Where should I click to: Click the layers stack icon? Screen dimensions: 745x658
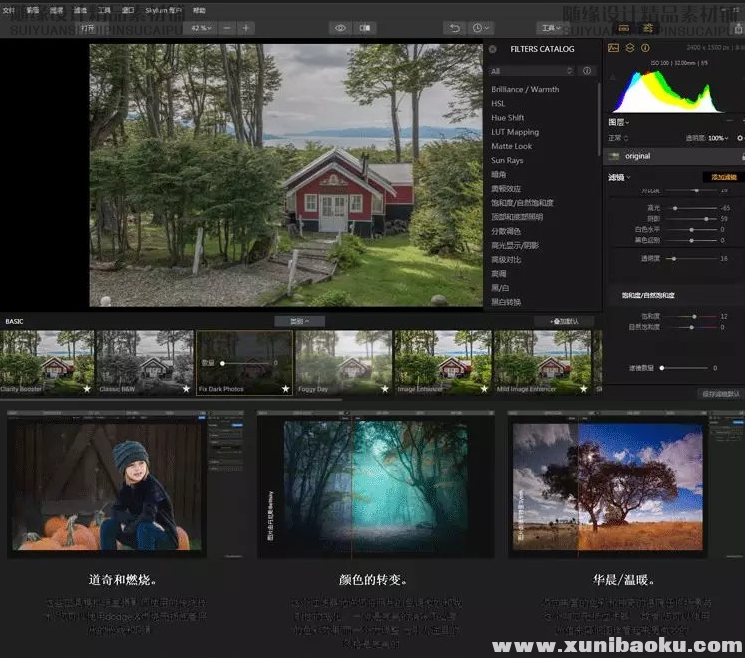(x=630, y=47)
